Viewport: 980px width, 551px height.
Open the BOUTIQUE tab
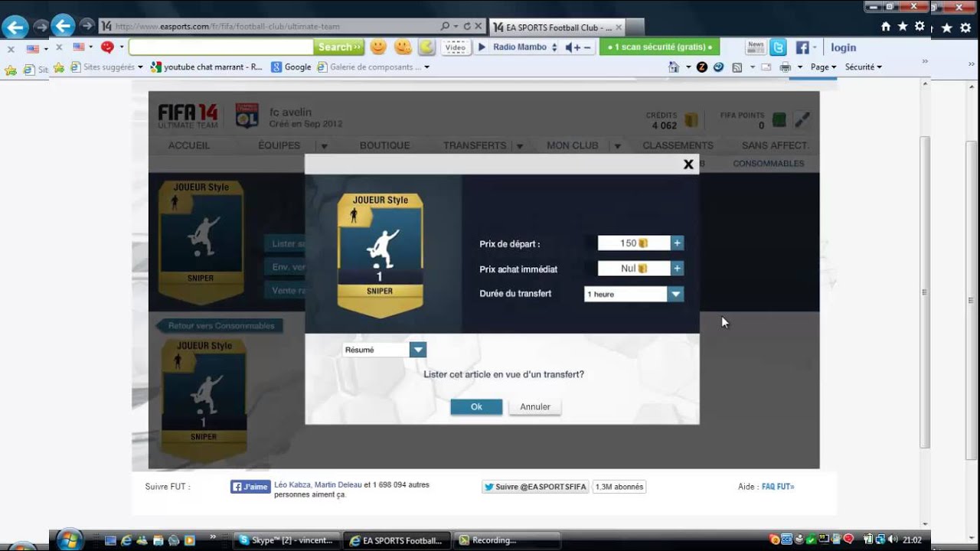click(x=385, y=145)
